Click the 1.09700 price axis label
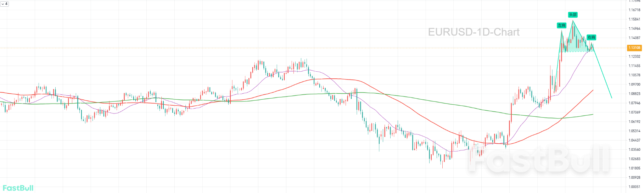The image size is (644, 193). pos(634,84)
